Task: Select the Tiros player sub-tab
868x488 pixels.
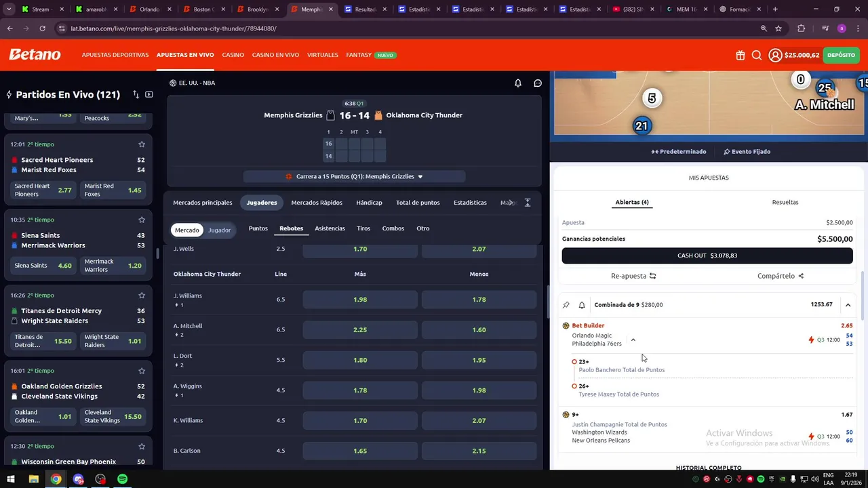Action: [x=363, y=228]
